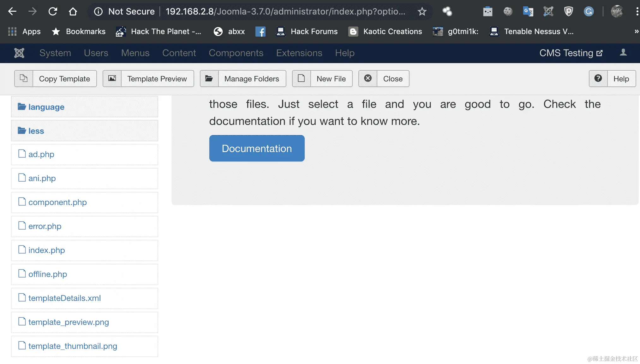The width and height of the screenshot is (640, 364).
Task: Reload the page in the browser
Action: click(53, 12)
